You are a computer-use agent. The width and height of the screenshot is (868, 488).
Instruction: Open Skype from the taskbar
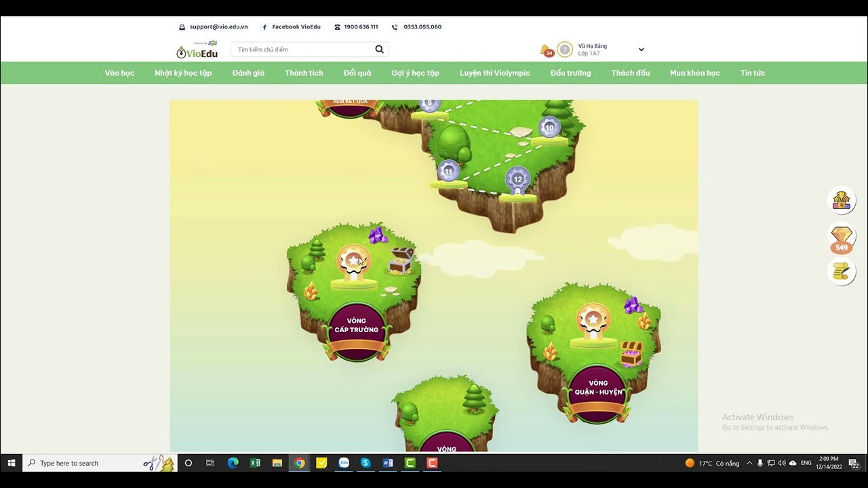click(x=366, y=463)
